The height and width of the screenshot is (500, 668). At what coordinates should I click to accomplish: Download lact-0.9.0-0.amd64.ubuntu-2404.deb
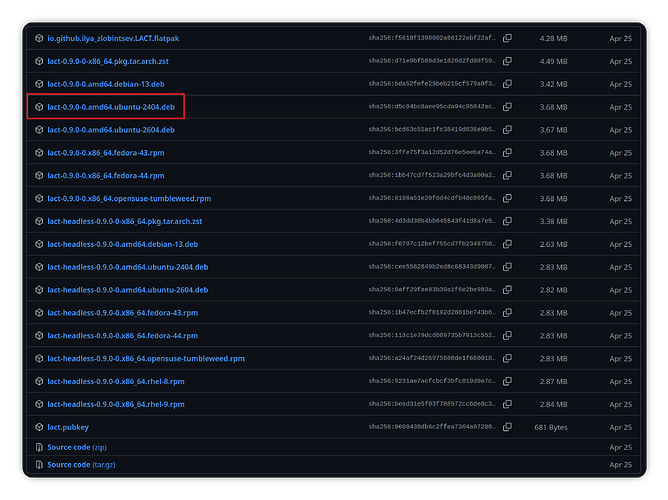[111, 107]
